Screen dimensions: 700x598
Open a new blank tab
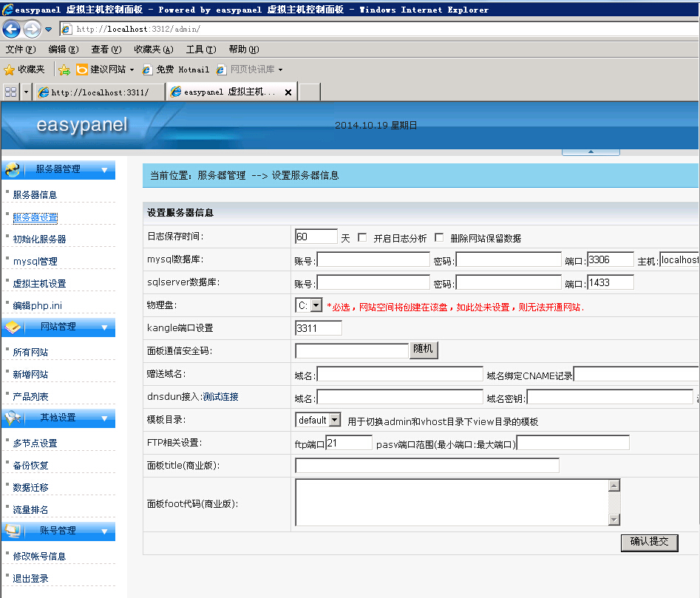310,92
